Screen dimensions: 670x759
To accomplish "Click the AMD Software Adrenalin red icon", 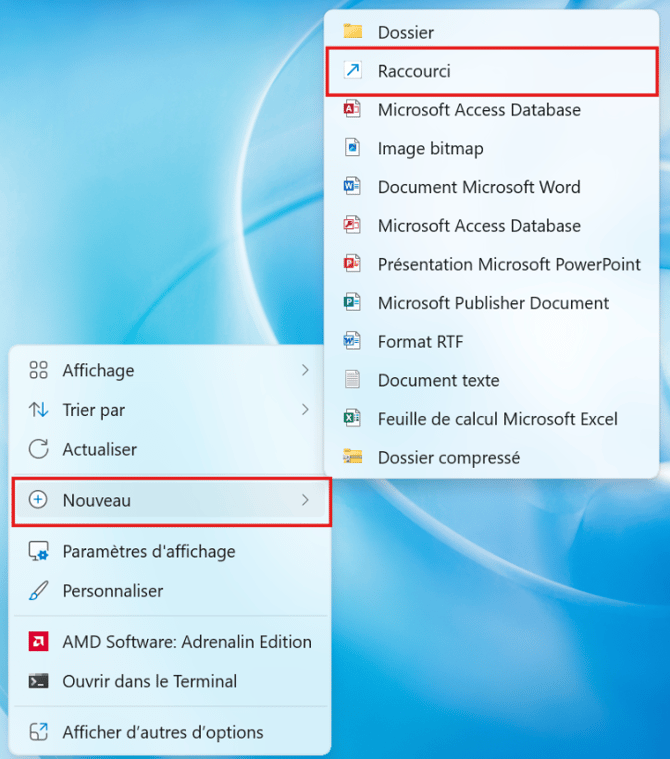I will [x=39, y=642].
